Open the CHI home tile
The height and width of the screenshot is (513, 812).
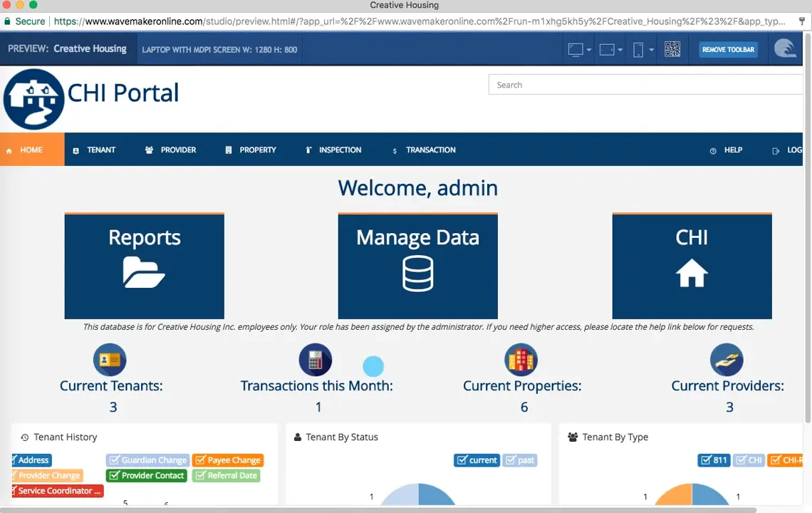(691, 266)
